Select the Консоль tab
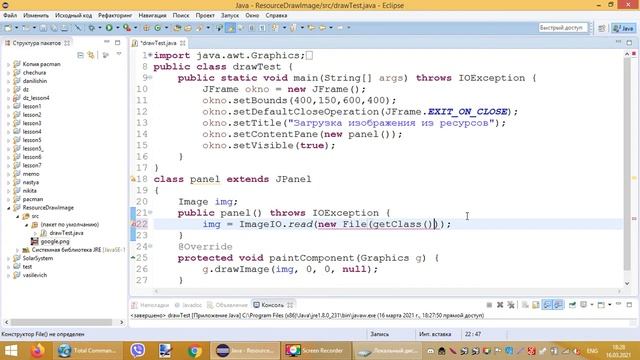The width and height of the screenshot is (640, 360). (x=272, y=305)
